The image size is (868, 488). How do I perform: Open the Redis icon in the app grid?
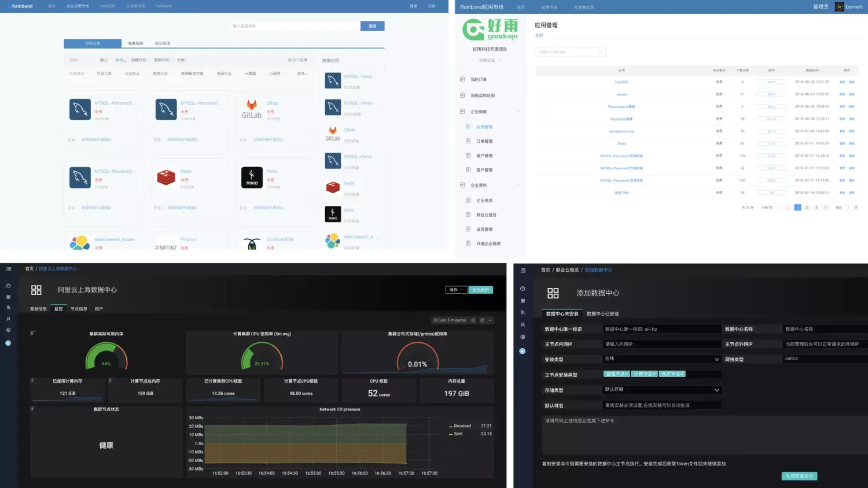click(166, 178)
